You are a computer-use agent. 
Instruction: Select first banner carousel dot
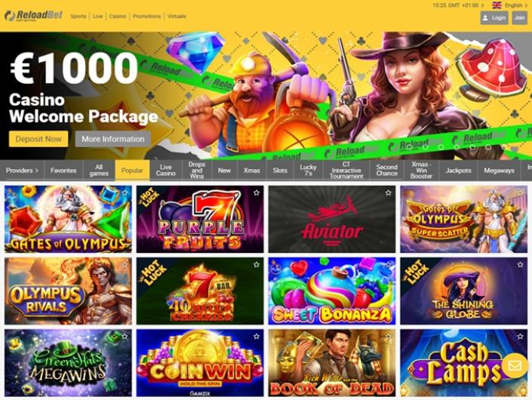click(x=410, y=147)
